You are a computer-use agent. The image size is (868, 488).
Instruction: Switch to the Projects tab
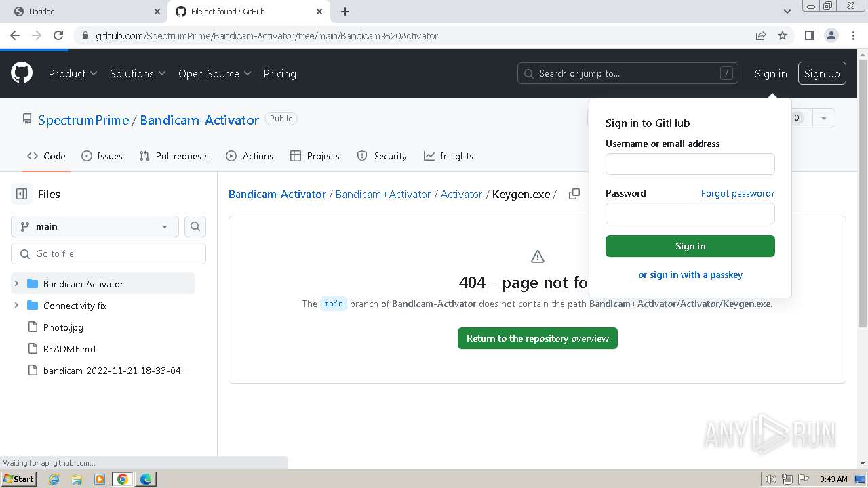pyautogui.click(x=315, y=156)
